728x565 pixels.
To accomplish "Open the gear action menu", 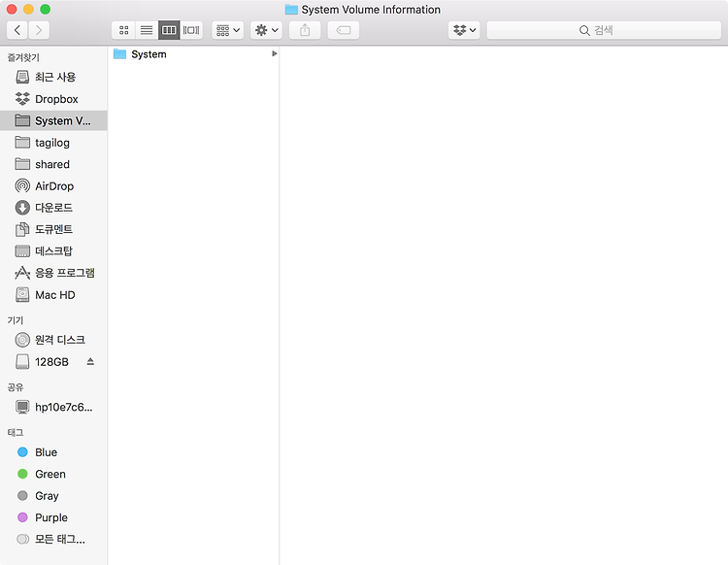I will click(x=267, y=30).
